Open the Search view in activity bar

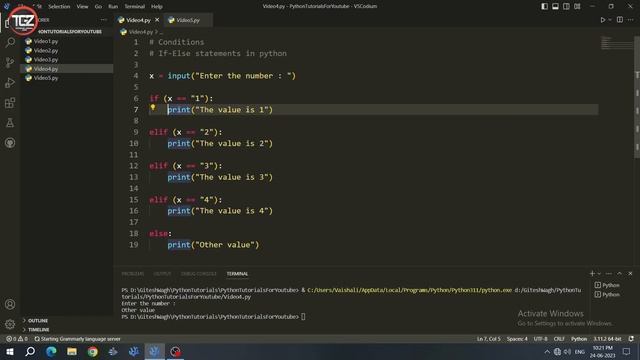(x=10, y=42)
